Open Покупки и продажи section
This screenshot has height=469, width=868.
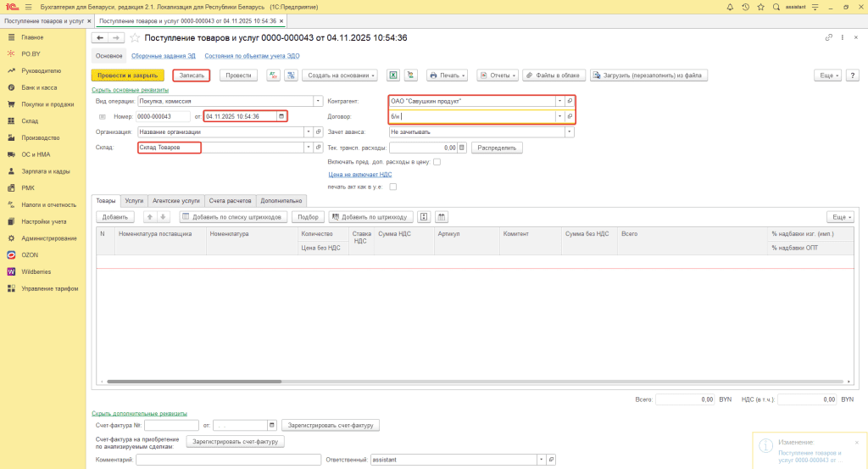[47, 104]
